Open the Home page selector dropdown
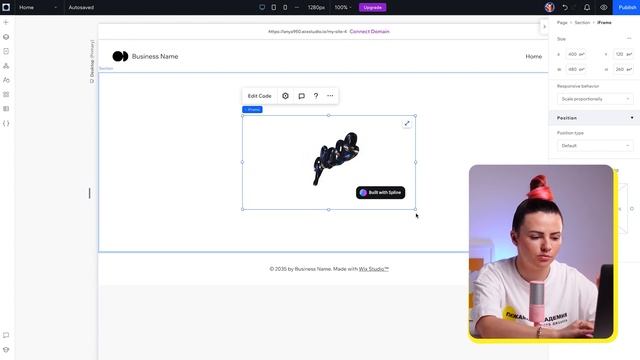The width and height of the screenshot is (640, 360). coord(38,7)
